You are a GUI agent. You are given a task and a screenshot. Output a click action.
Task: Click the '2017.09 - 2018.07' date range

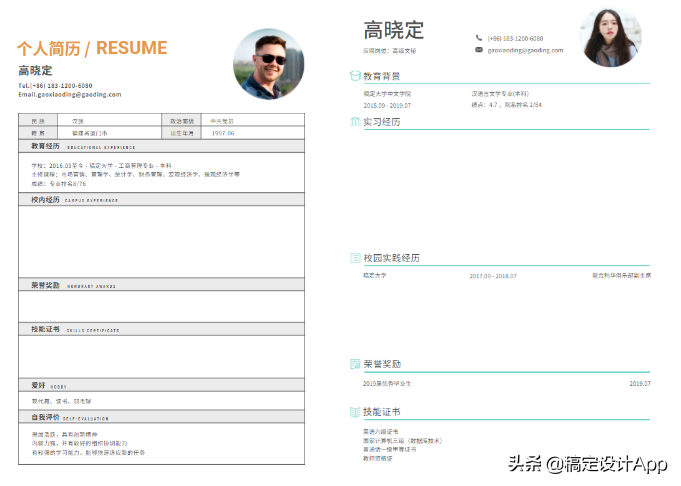493,276
